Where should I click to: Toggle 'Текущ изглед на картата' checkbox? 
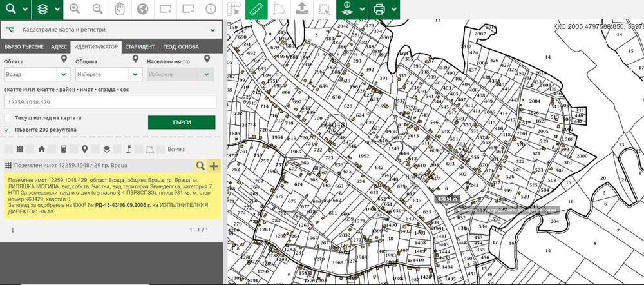tap(7, 118)
